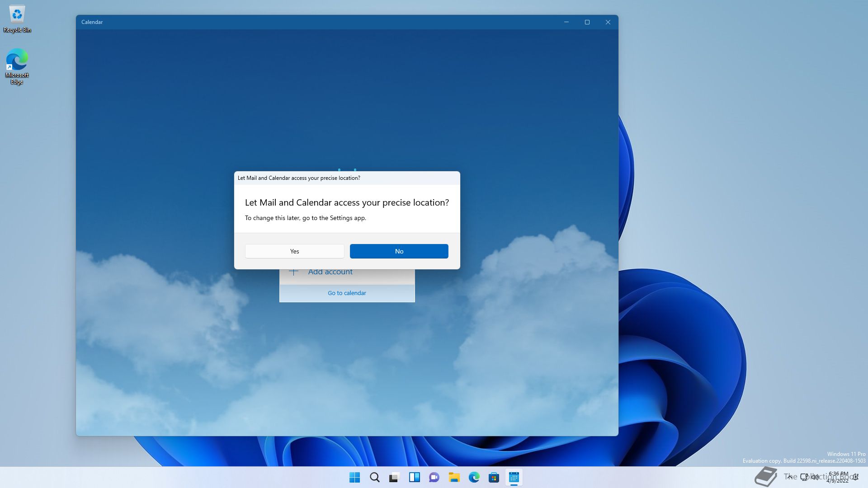Launch Chat from the taskbar
This screenshot has width=868, height=488.
pyautogui.click(x=434, y=477)
